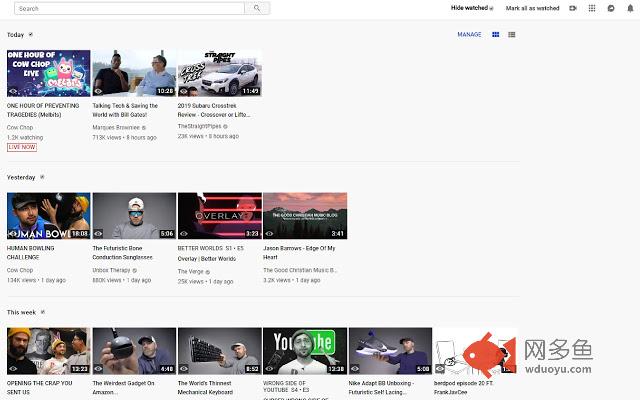The image size is (640, 400).
Task: Open the Overlay red thumbnail
Action: (220, 216)
